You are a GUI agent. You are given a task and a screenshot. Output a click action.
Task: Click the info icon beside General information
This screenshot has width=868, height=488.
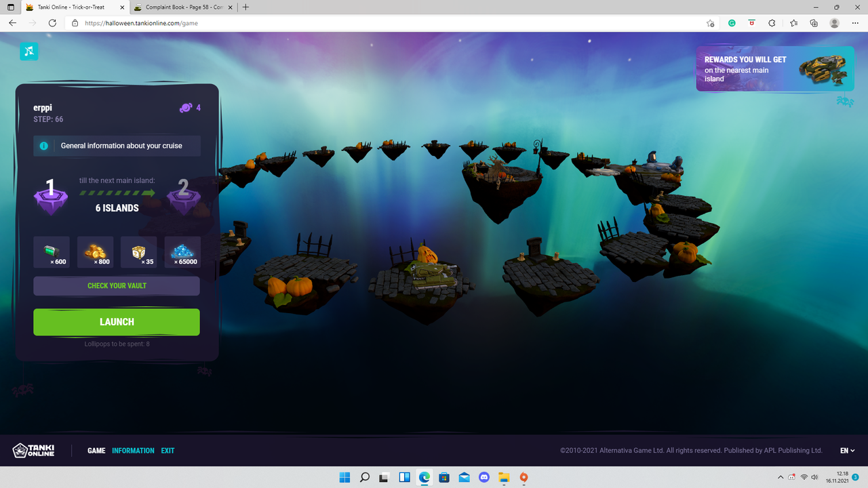point(43,146)
